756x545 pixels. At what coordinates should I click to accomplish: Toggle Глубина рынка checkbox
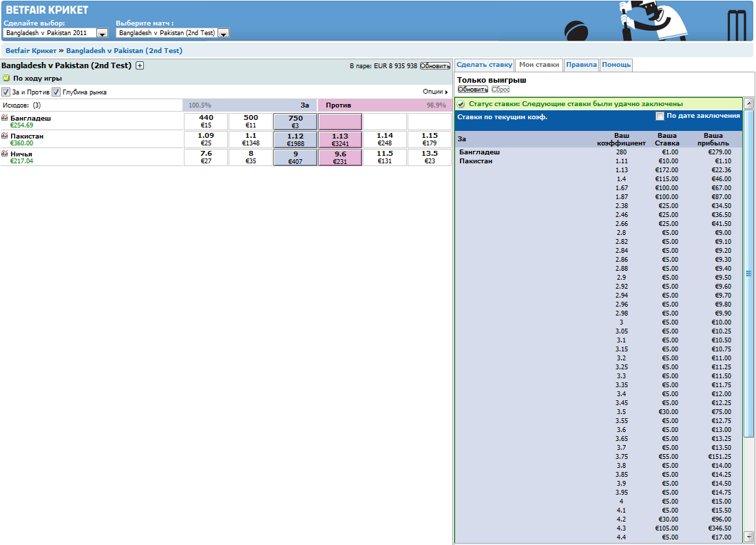(56, 92)
